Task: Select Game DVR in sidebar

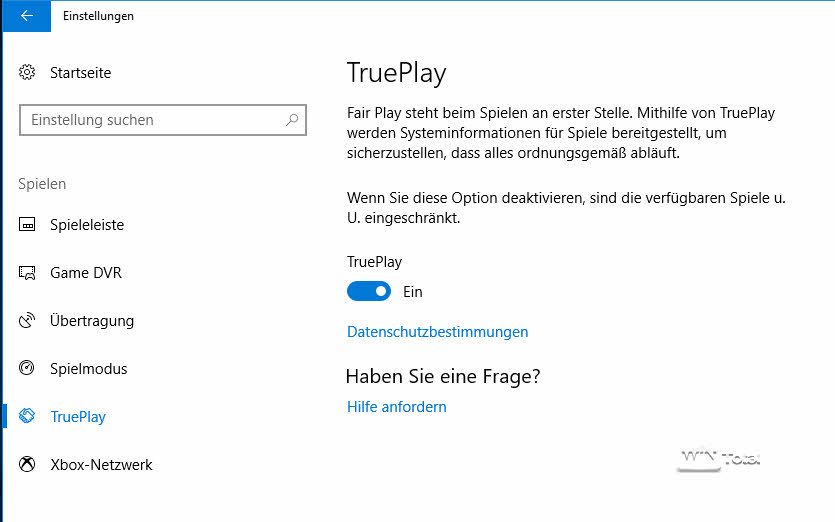Action: click(x=86, y=273)
